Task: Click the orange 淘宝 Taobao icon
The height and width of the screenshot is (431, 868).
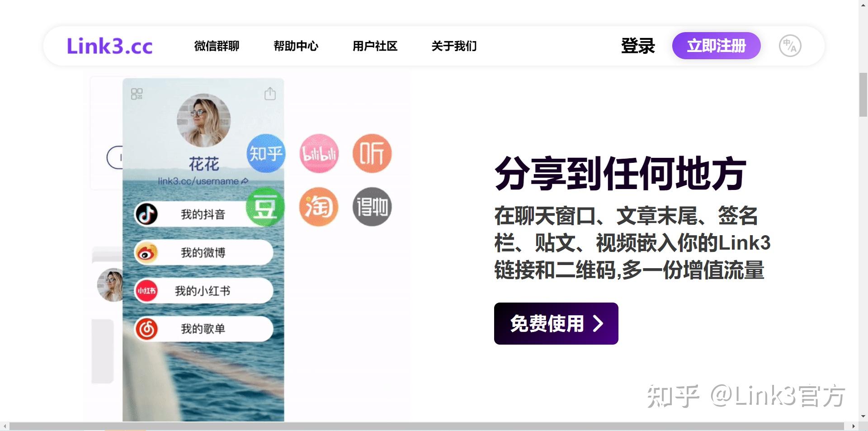Action: 319,207
